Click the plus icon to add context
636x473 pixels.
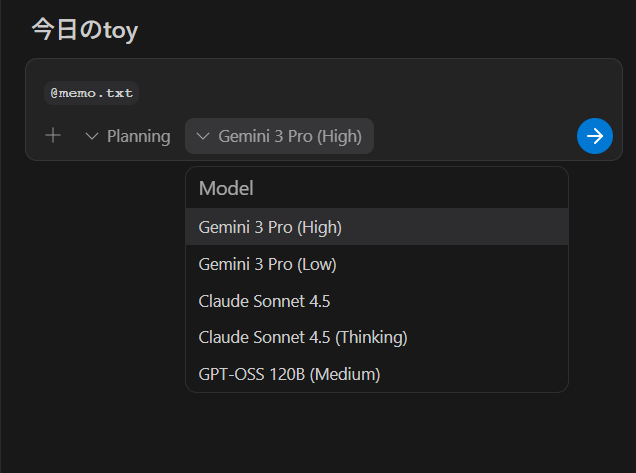[53, 136]
